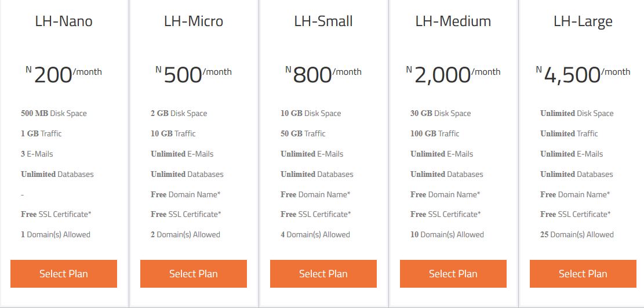The image size is (644, 308).
Task: Click Free SSL Certificate in LH-Nano
Action: [x=56, y=214]
